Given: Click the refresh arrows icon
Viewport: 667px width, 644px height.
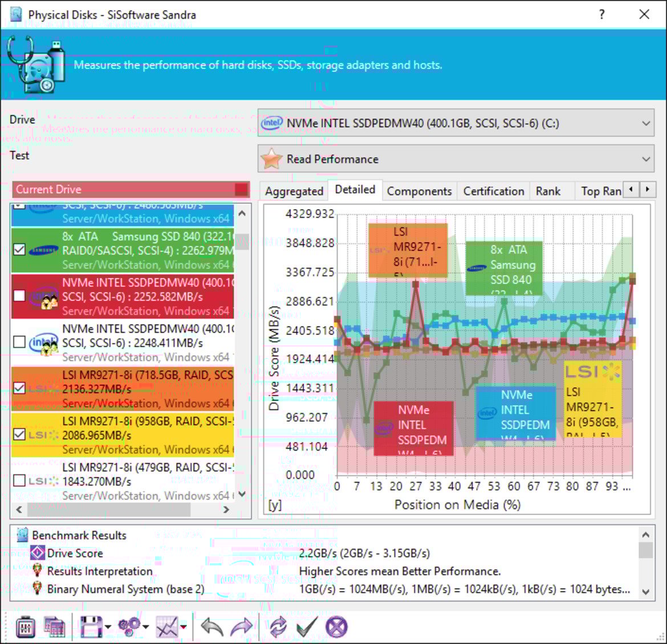Looking at the screenshot, I should [278, 627].
